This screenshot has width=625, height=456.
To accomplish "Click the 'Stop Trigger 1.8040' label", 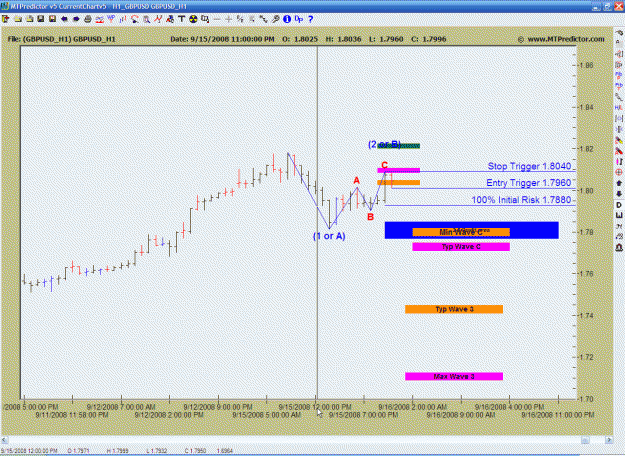I will (529, 166).
